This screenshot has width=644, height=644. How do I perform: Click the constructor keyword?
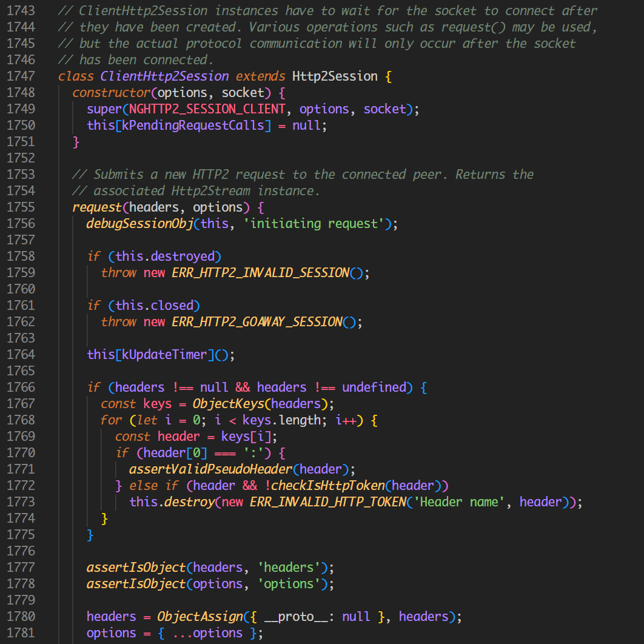pyautogui.click(x=112, y=93)
